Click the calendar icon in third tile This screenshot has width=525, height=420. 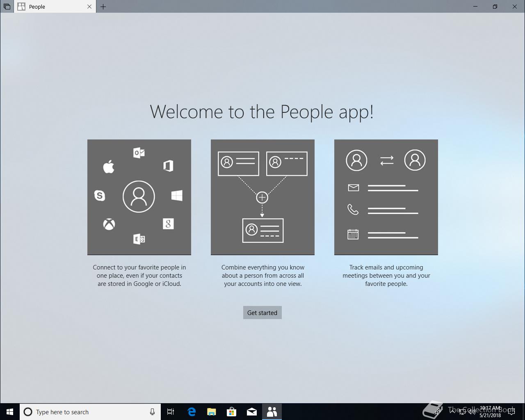coord(353,234)
